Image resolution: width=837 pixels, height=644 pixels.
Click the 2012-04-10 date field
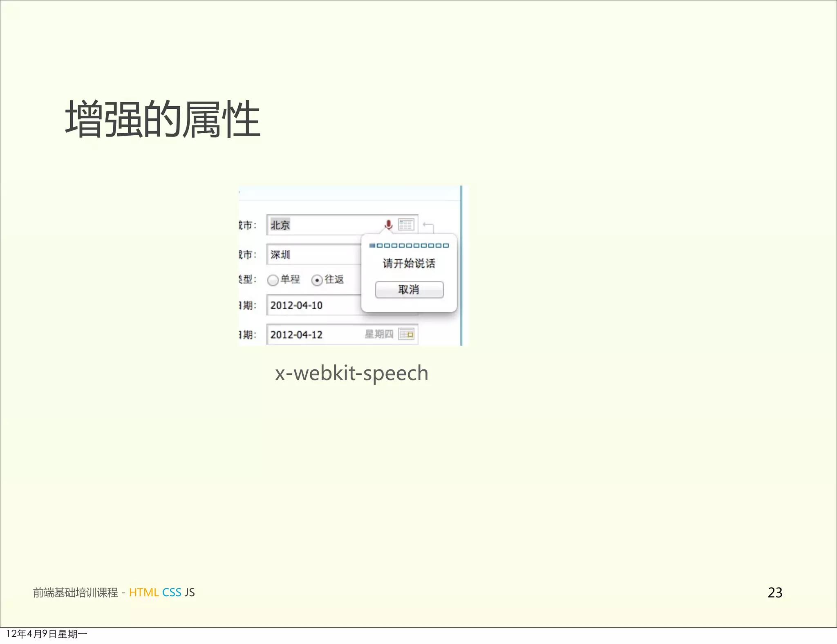314,305
